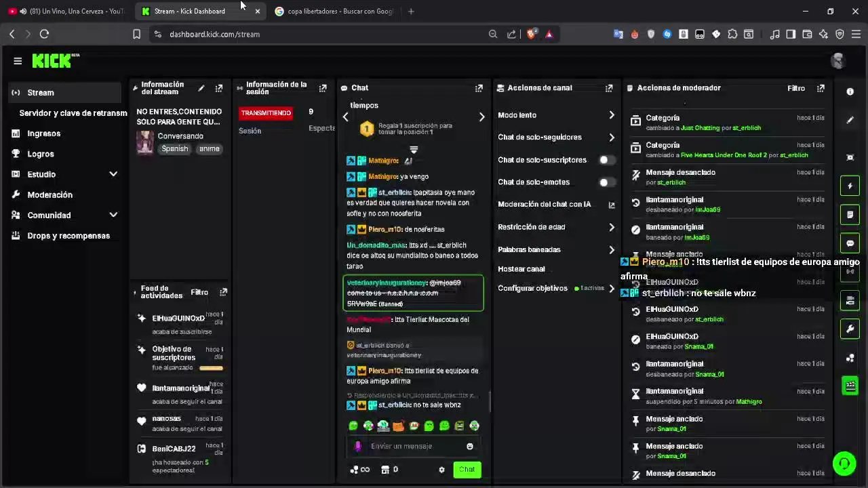This screenshot has height=488, width=868.
Task: Expand Restricción de edad options
Action: tap(611, 227)
